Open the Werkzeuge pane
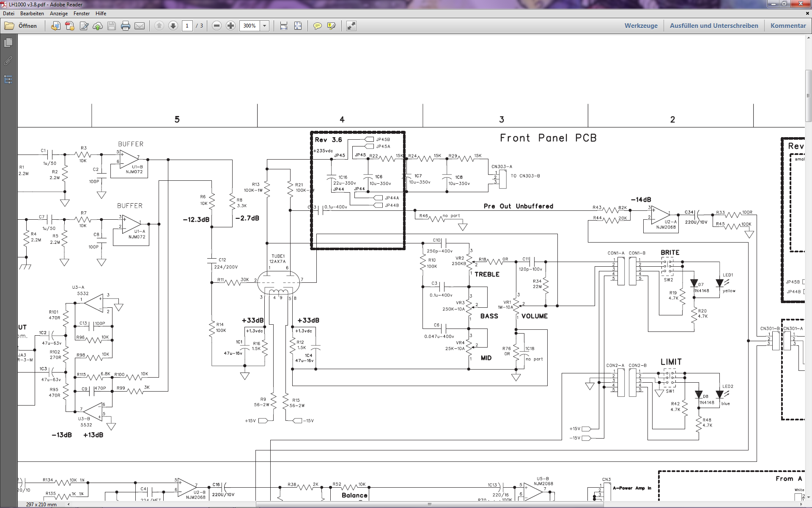 click(x=641, y=26)
